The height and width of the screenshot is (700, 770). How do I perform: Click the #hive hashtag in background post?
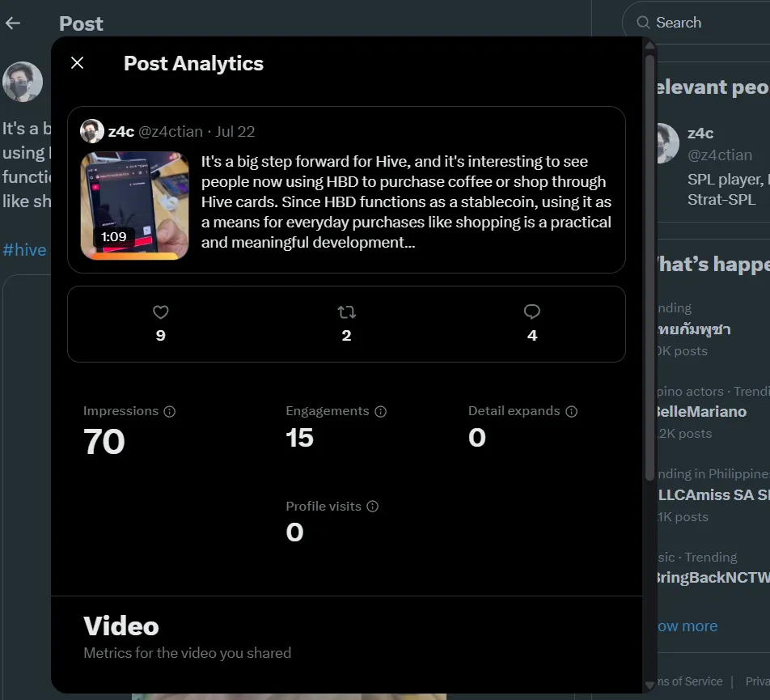[x=24, y=250]
